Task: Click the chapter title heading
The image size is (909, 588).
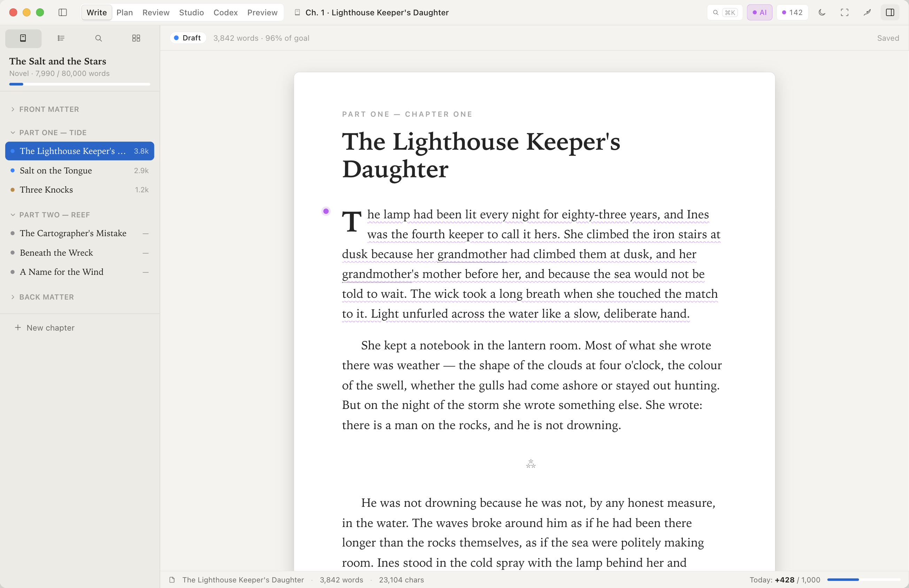Action: click(481, 155)
